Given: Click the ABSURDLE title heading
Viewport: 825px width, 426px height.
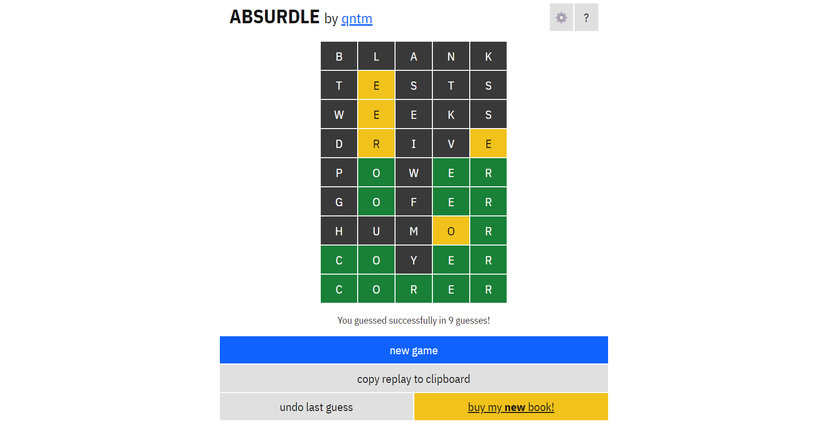Looking at the screenshot, I should coord(274,17).
